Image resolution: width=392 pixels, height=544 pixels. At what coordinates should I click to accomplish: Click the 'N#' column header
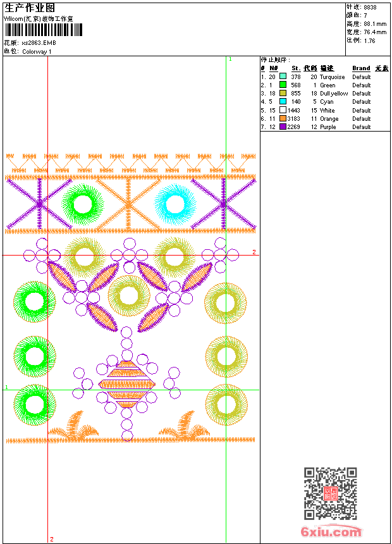tap(273, 68)
